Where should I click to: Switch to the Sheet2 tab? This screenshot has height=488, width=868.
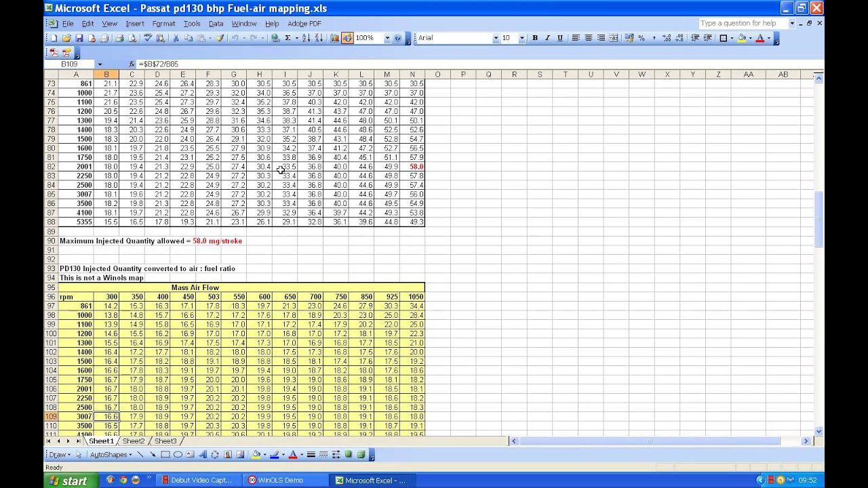pos(133,441)
